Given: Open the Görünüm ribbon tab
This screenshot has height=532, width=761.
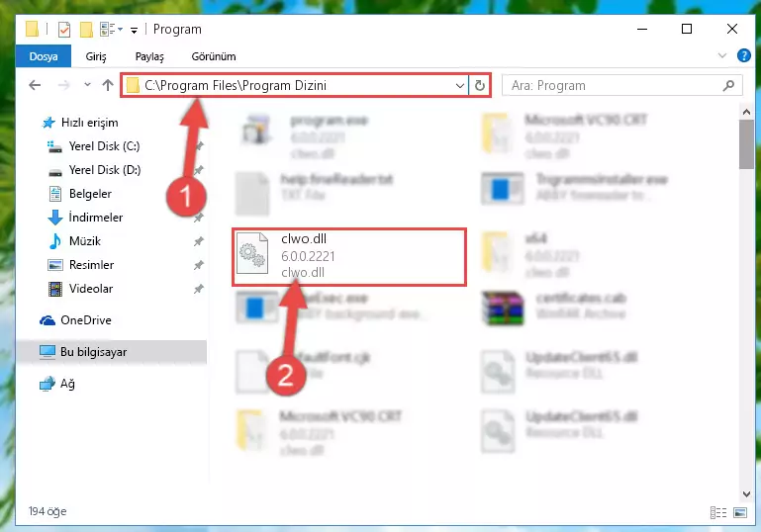Looking at the screenshot, I should pos(214,56).
